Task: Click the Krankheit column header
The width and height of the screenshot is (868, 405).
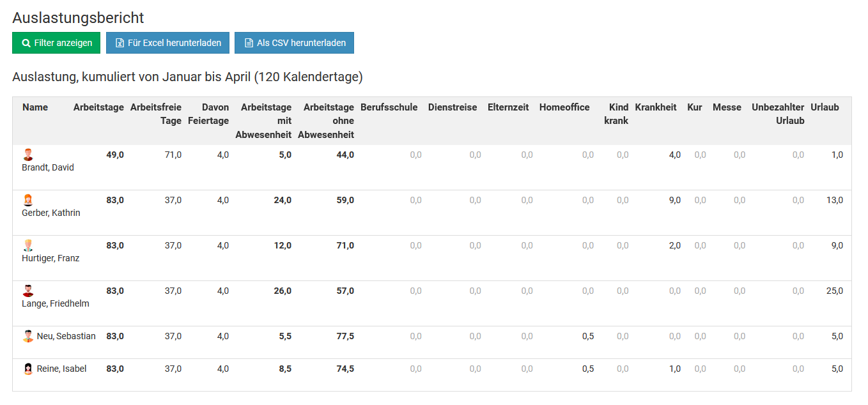Action: [x=655, y=107]
